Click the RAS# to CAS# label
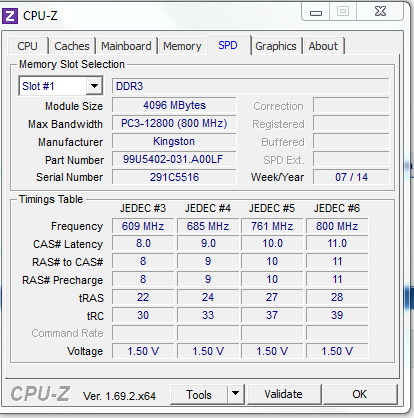 68,262
